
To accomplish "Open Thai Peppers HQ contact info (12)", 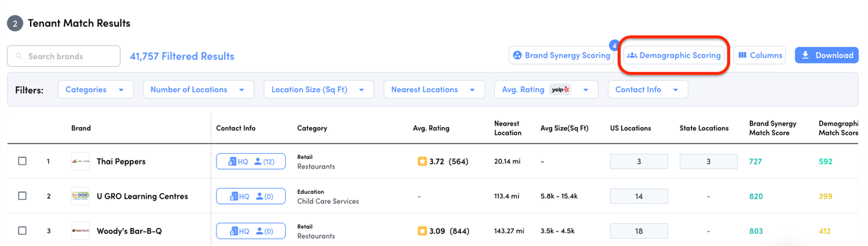I will pyautogui.click(x=250, y=161).
